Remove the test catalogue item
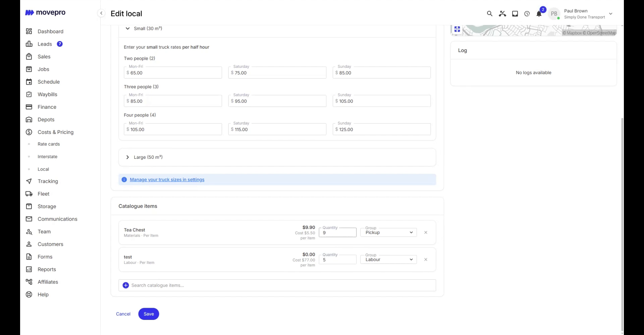The height and width of the screenshot is (335, 644). (426, 259)
